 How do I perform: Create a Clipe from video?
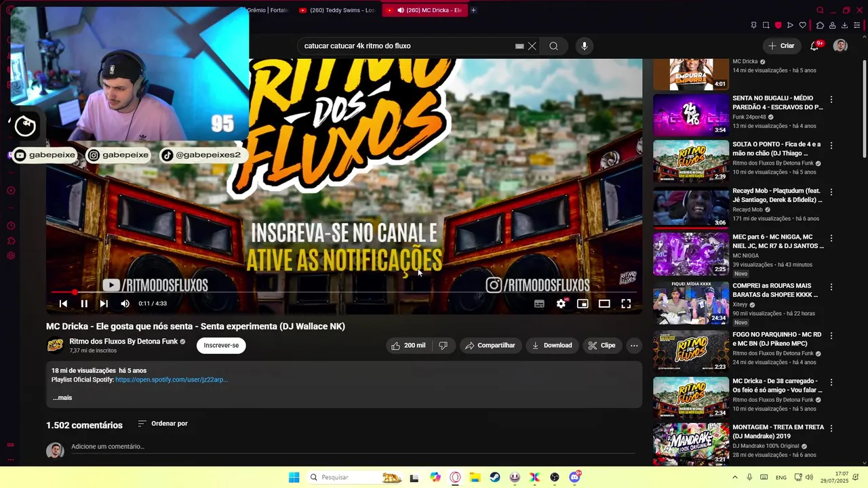[602, 346]
